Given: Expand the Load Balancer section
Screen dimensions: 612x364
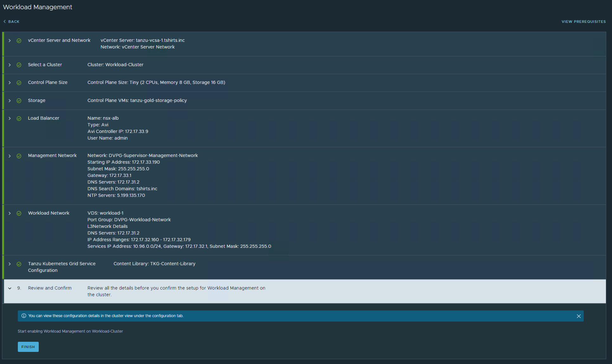Looking at the screenshot, I should coord(10,118).
